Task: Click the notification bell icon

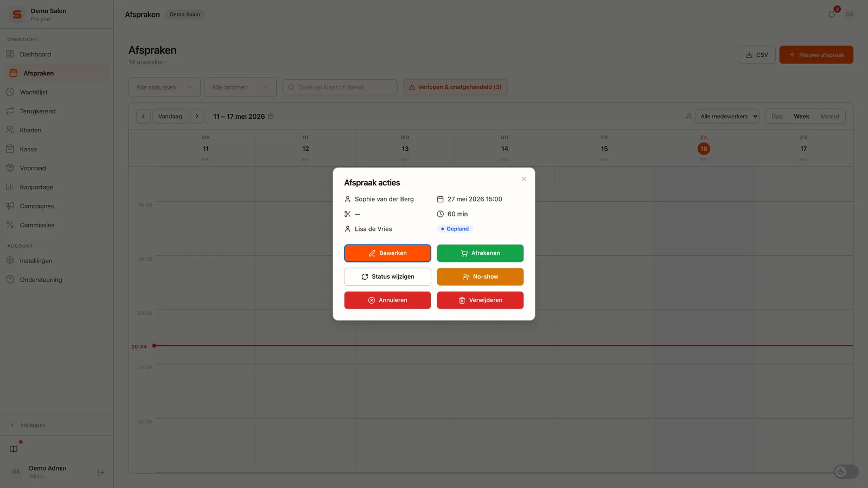Action: pyautogui.click(x=832, y=14)
